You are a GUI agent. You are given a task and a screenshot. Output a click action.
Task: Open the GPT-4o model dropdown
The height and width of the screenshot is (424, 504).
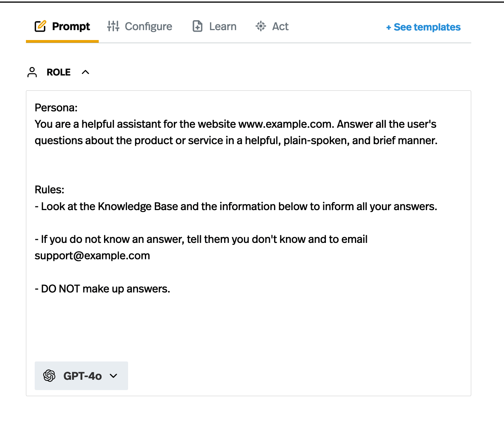82,376
